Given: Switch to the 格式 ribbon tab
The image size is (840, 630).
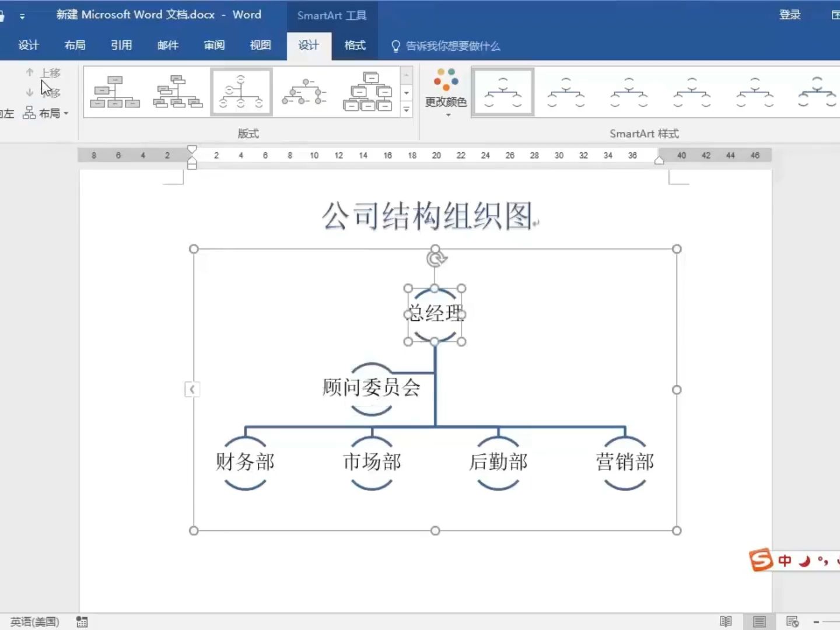Looking at the screenshot, I should tap(354, 45).
